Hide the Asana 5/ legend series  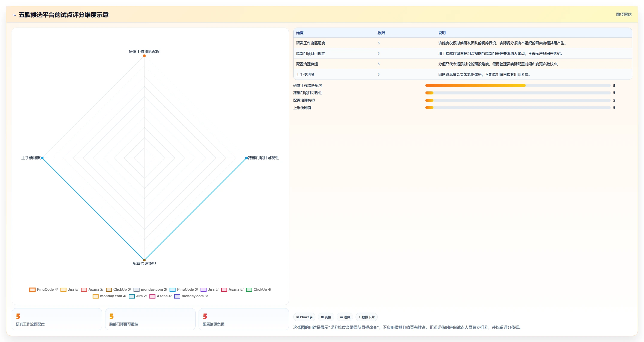coord(232,290)
